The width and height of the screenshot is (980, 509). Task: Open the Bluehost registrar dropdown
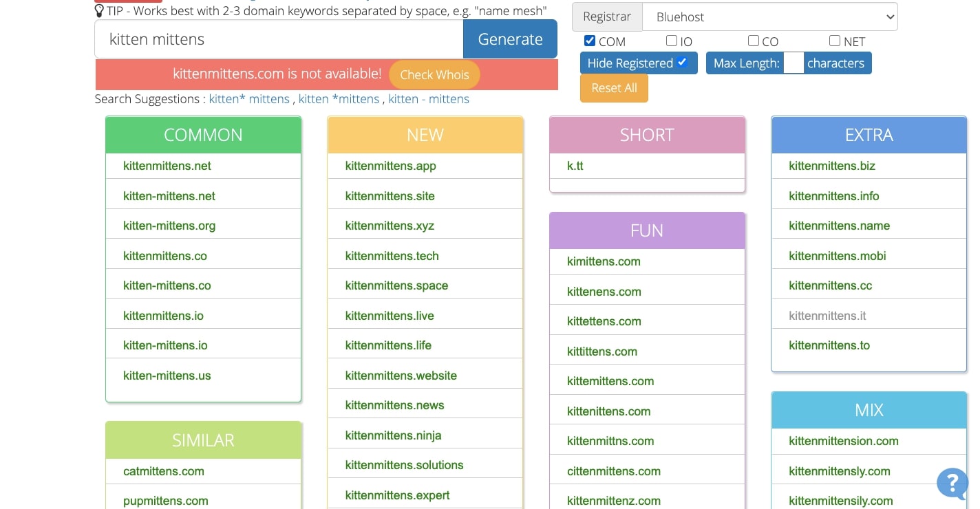[769, 17]
